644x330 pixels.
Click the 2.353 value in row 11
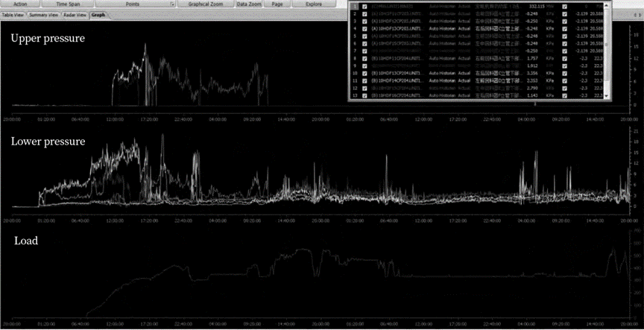coord(532,80)
